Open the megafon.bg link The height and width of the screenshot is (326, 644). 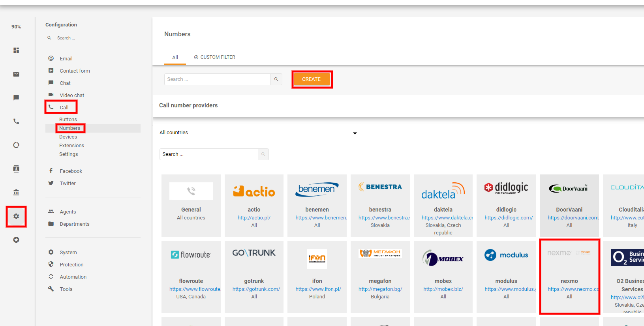(380, 289)
